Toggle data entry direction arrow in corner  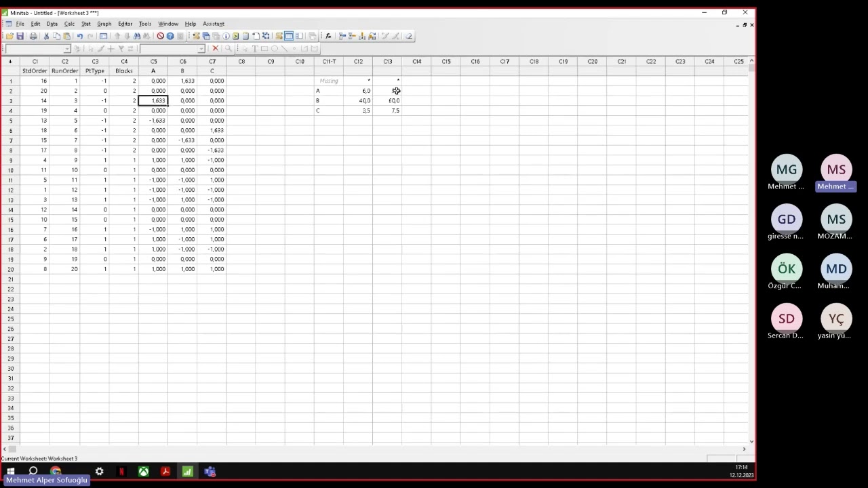[9, 61]
